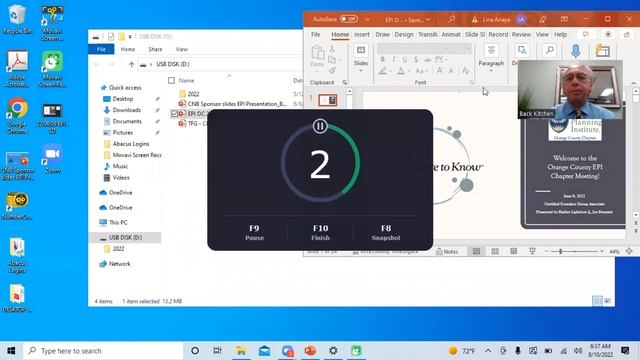Open PowerPoint Review tab
640x360 pixels.
coord(521,35)
